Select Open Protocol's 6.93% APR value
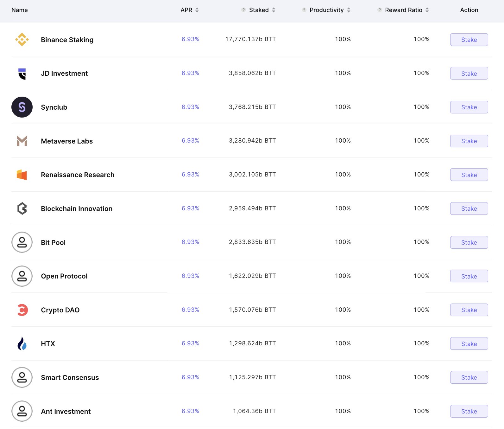Image resolution: width=504 pixels, height=429 pixels. point(190,276)
